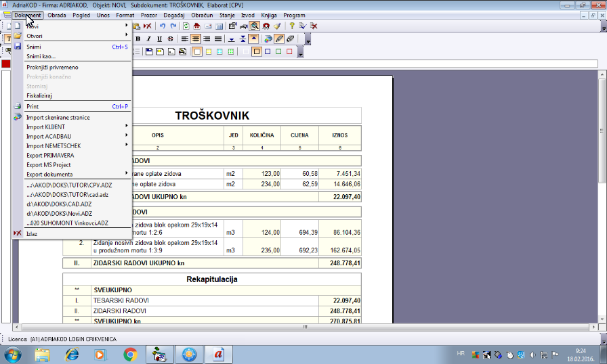Screen dimensions: 607x364
Task: Toggle the magnifier print preview icon
Action: pos(254,26)
